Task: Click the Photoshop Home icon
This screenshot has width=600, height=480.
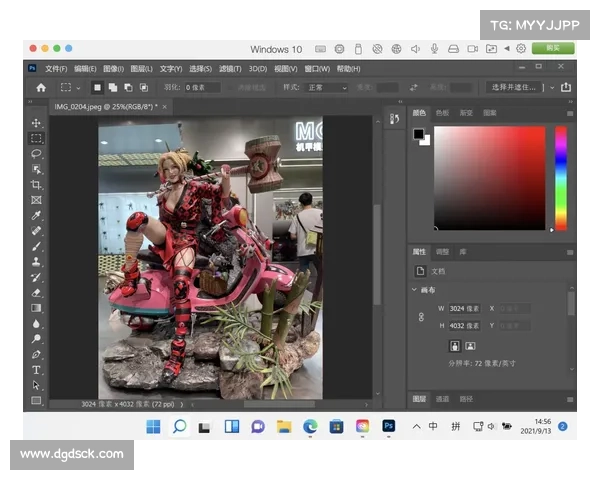Action: (x=41, y=88)
